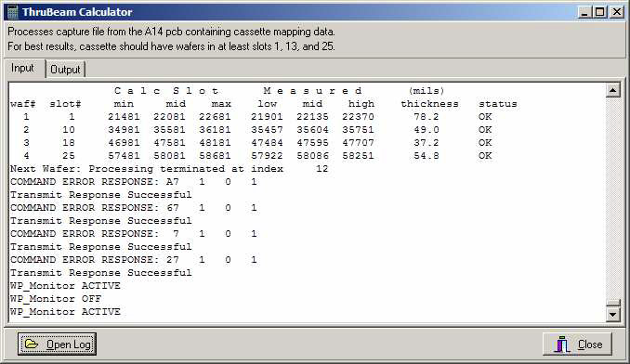630x364 pixels.
Task: Click the 'C a l c S l o t' heading
Action: pos(166,91)
